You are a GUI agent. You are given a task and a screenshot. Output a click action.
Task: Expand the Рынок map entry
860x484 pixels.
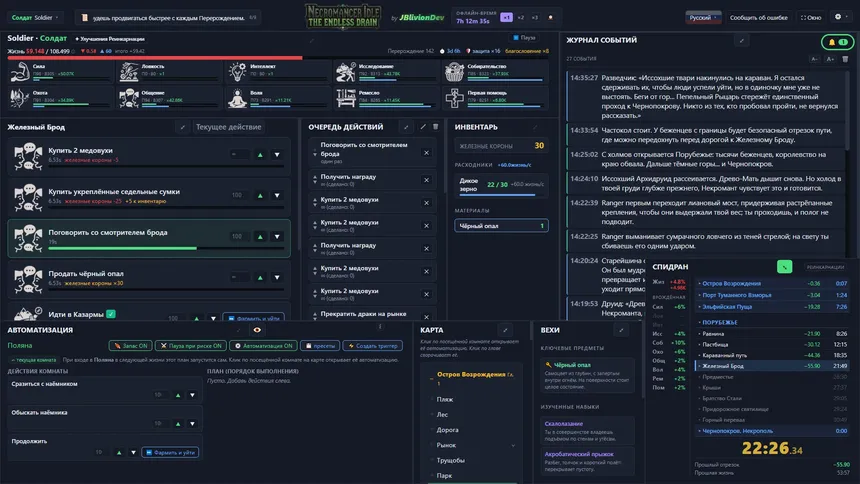[513, 445]
